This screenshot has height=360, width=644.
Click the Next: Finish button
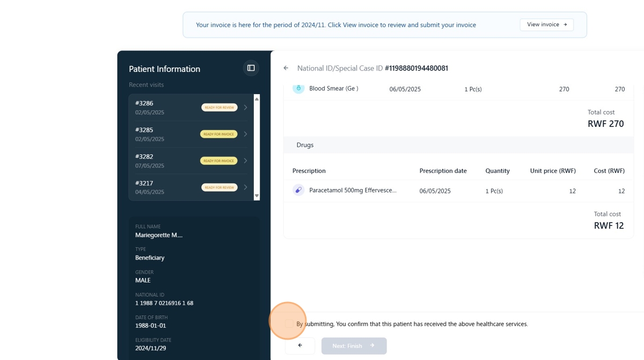coord(354,346)
